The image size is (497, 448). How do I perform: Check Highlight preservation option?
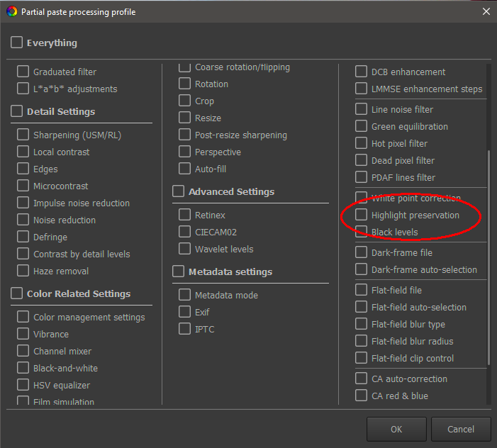point(361,215)
